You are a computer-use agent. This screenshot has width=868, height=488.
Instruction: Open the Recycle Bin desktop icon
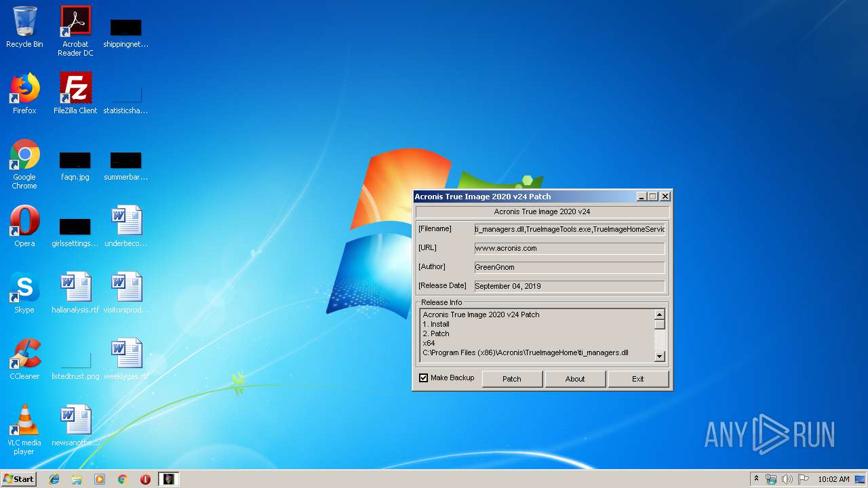click(24, 27)
